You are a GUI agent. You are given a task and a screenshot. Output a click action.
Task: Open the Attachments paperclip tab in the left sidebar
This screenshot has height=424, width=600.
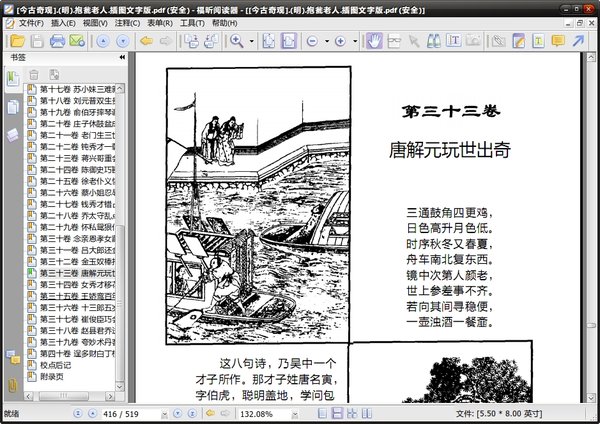tap(13, 385)
